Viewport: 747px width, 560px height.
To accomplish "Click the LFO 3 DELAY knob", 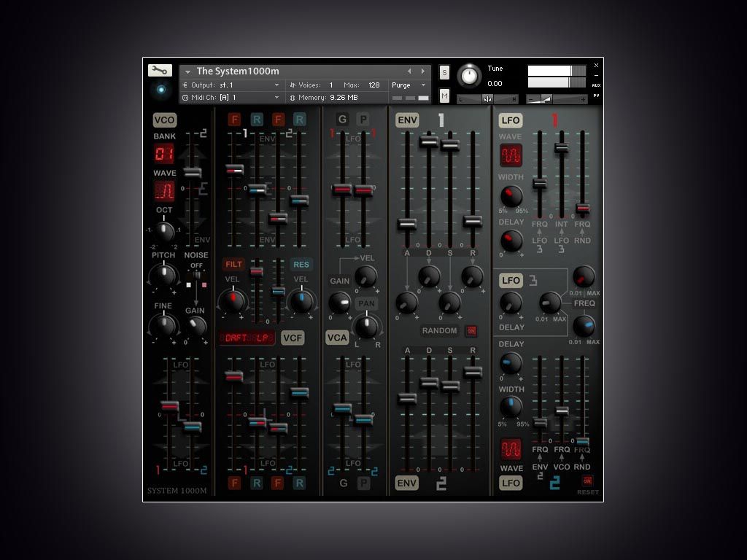I will [x=511, y=303].
